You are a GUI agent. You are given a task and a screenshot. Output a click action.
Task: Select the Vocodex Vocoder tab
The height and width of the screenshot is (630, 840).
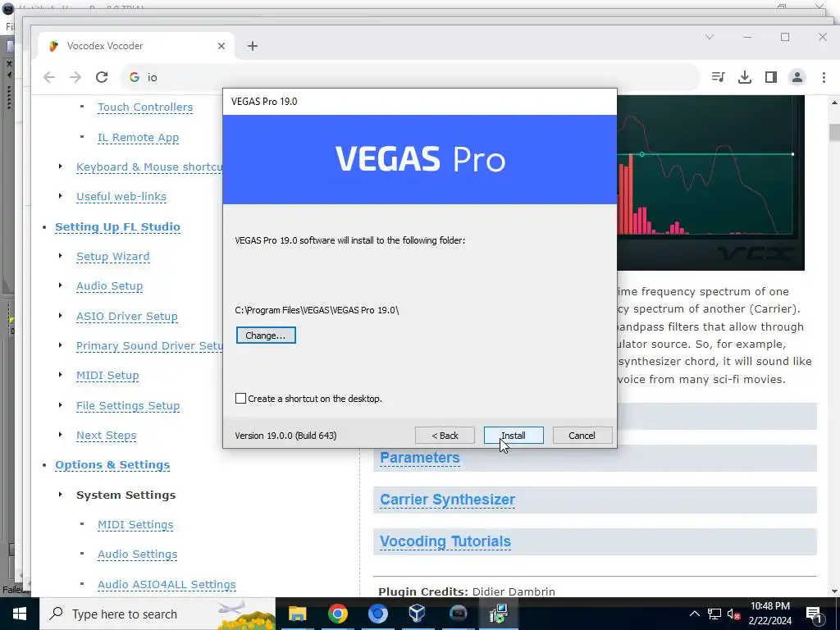click(x=137, y=46)
